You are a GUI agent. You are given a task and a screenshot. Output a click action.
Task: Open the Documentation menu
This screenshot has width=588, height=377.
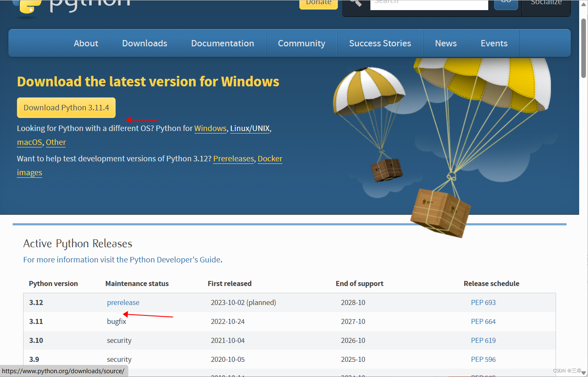coord(223,43)
